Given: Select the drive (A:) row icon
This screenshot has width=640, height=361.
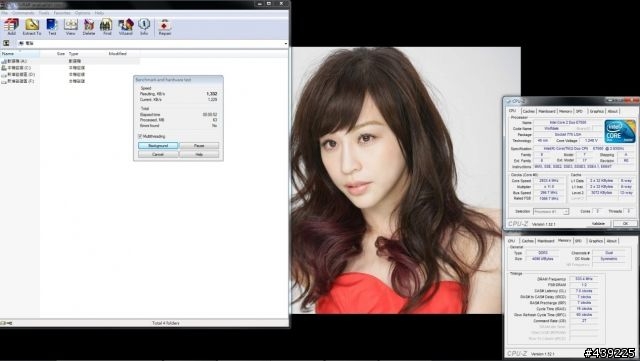Looking at the screenshot, I should click(4, 61).
